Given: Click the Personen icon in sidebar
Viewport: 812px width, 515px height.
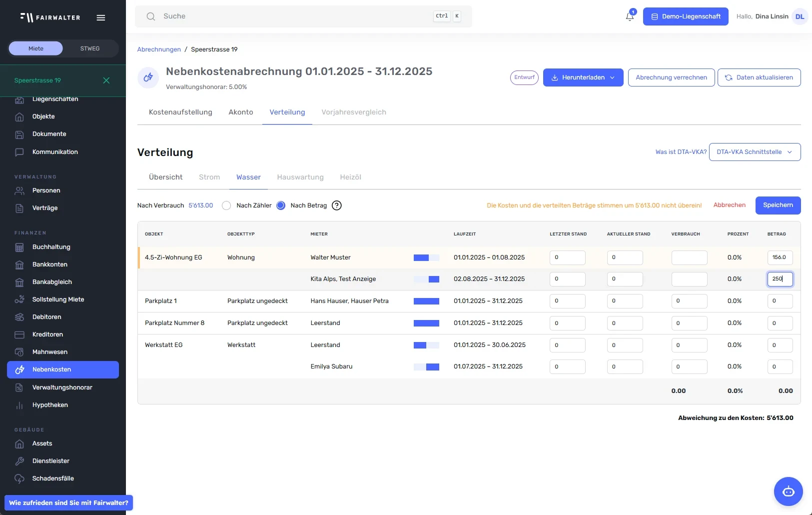Looking at the screenshot, I should pos(19,191).
